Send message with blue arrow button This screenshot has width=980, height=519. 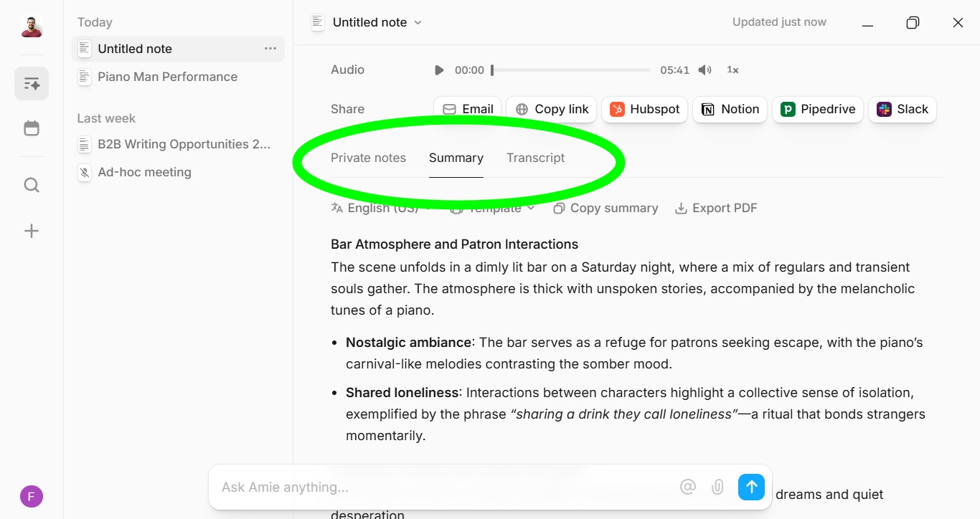coord(751,487)
